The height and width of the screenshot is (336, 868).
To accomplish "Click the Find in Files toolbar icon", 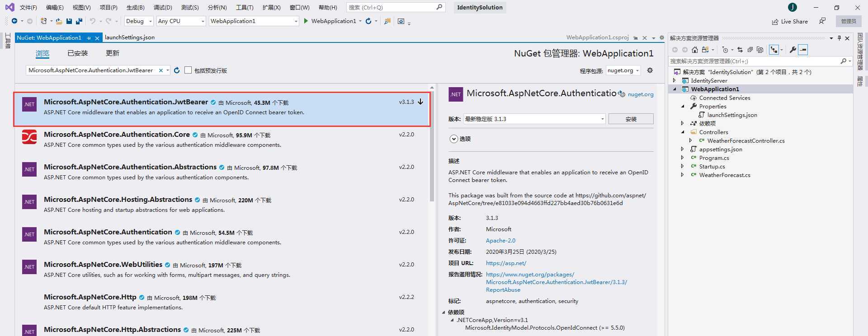I will (387, 21).
